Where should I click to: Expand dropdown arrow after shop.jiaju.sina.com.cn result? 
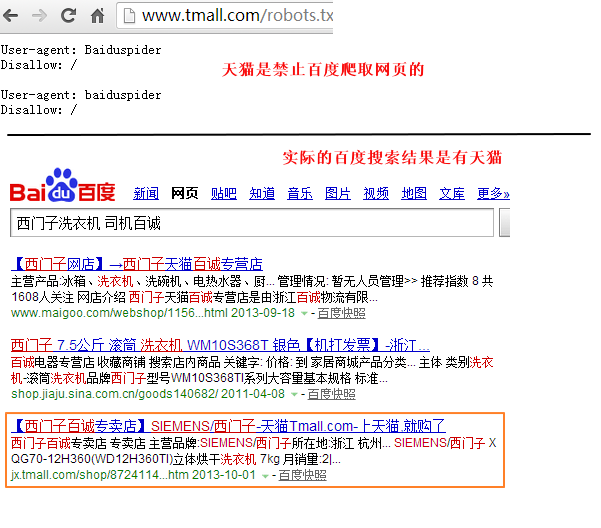coord(294,394)
